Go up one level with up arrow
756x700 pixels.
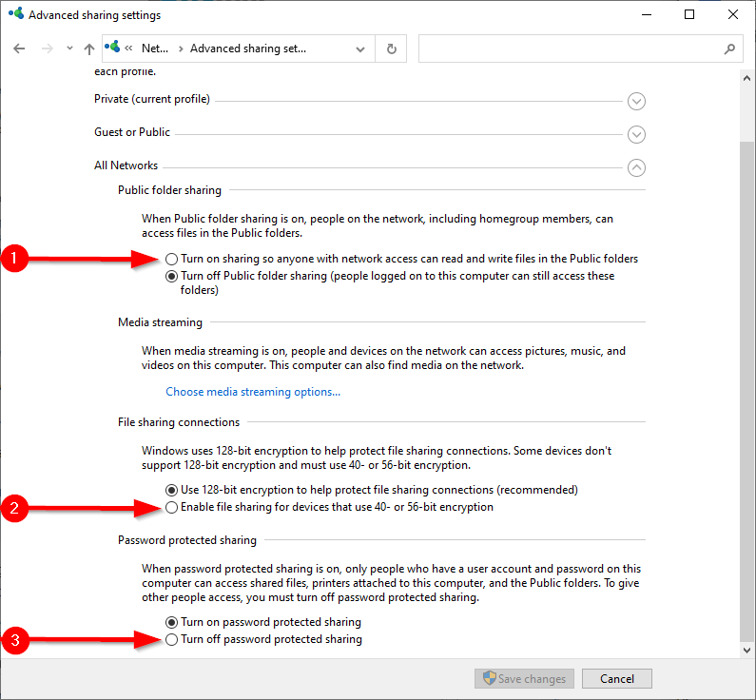[x=88, y=49]
